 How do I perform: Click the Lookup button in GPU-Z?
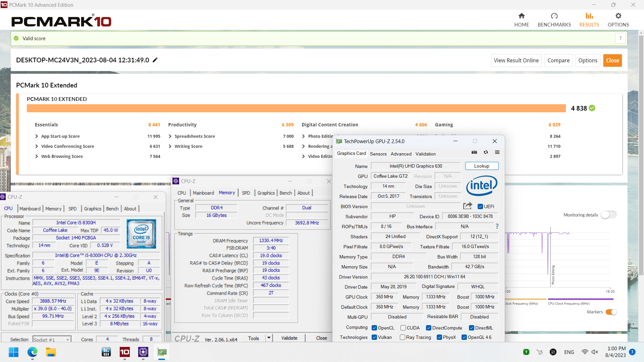click(x=482, y=166)
